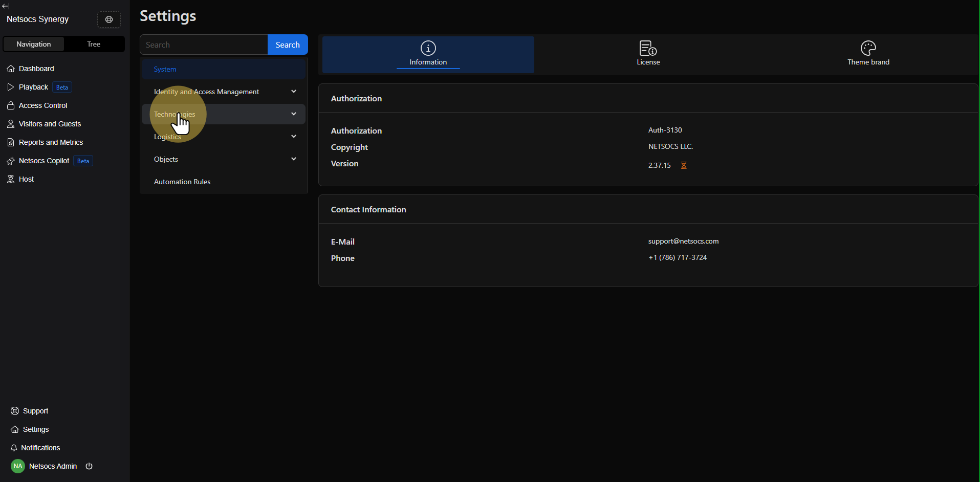
Task: Open Automation Rules settings
Action: (182, 182)
